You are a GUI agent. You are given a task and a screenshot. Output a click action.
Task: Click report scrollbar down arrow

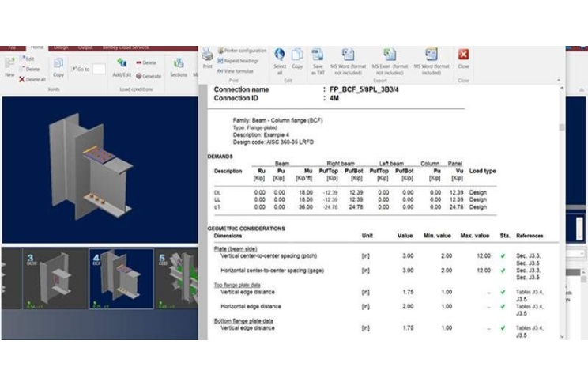tap(562, 336)
